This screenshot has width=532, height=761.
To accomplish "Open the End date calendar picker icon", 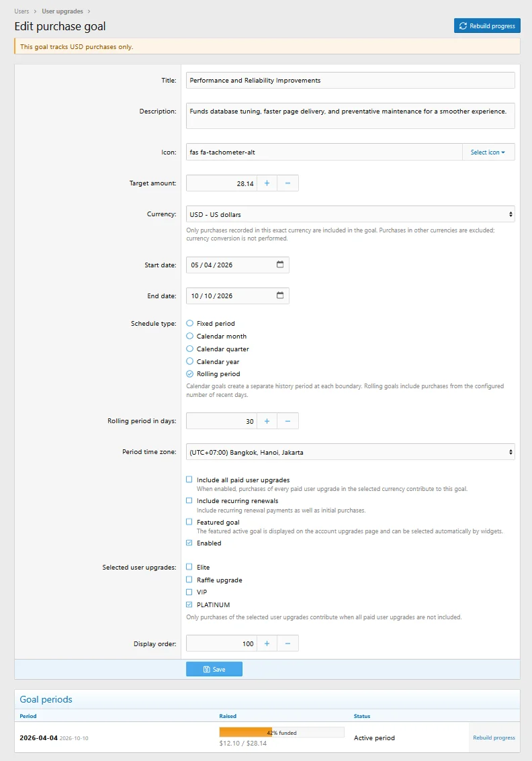I will [280, 296].
